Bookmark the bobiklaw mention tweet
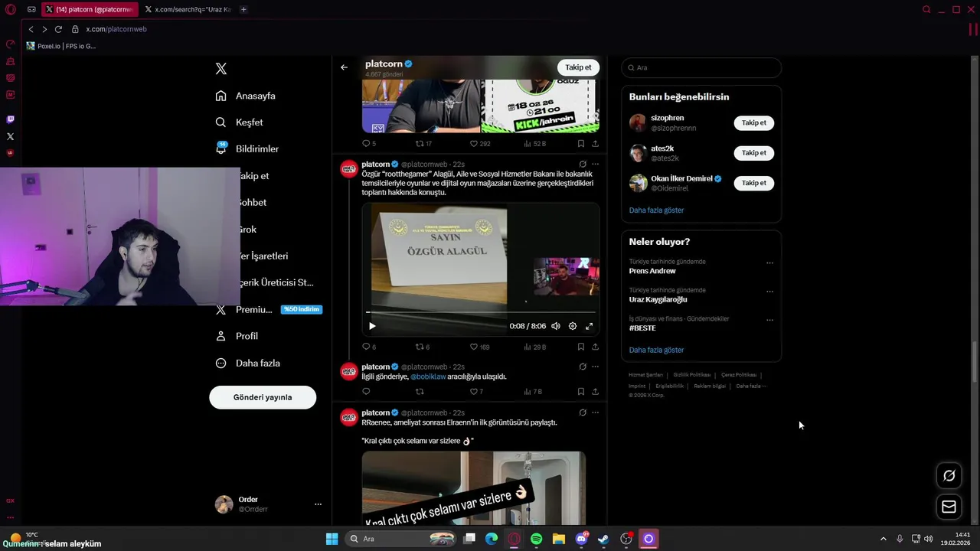 point(581,392)
